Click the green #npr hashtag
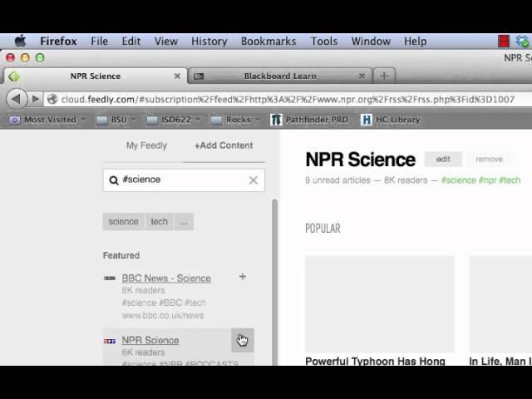This screenshot has height=399, width=532. [x=487, y=180]
